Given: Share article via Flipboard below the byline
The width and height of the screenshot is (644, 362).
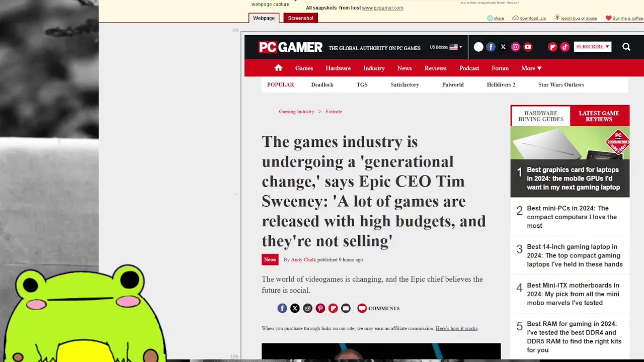Looking at the screenshot, I should click(333, 308).
